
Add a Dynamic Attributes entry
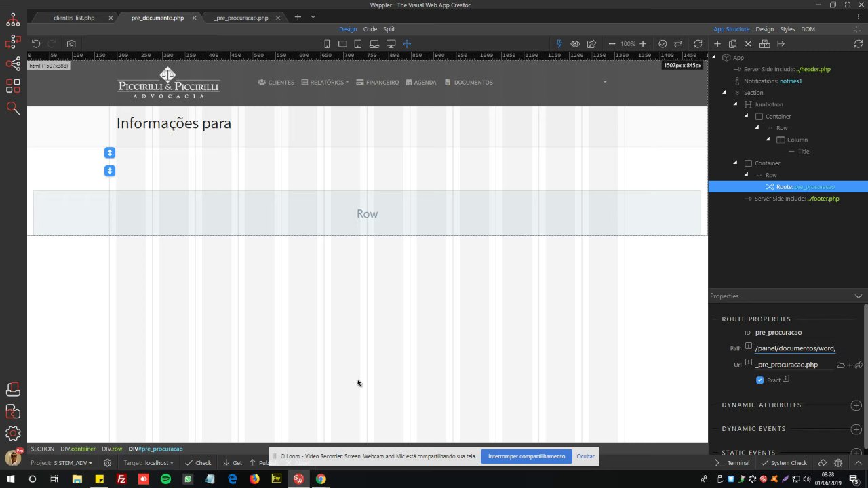(856, 405)
